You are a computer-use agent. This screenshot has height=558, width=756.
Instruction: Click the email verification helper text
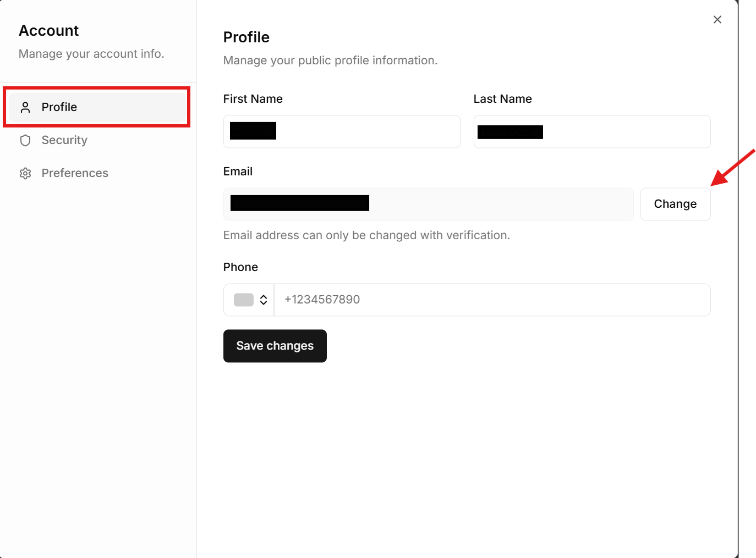pyautogui.click(x=366, y=235)
